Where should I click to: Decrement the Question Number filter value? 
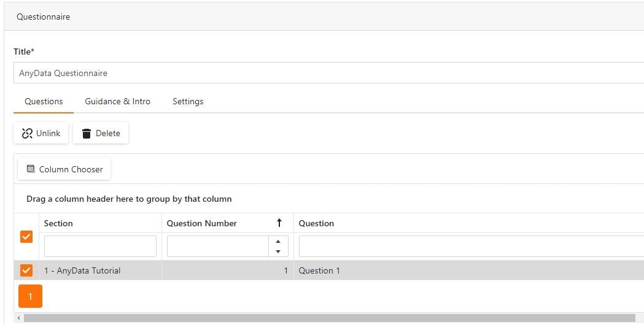click(x=278, y=251)
